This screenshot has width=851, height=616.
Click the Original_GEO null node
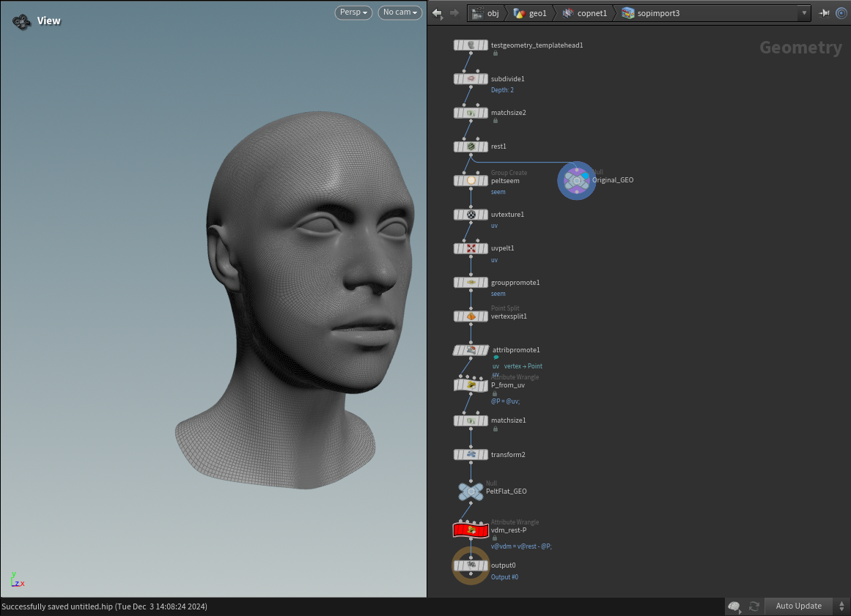577,180
